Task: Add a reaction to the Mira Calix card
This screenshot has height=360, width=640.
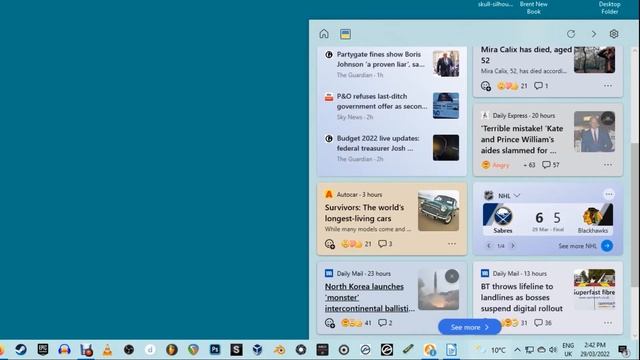Action: pyautogui.click(x=485, y=86)
